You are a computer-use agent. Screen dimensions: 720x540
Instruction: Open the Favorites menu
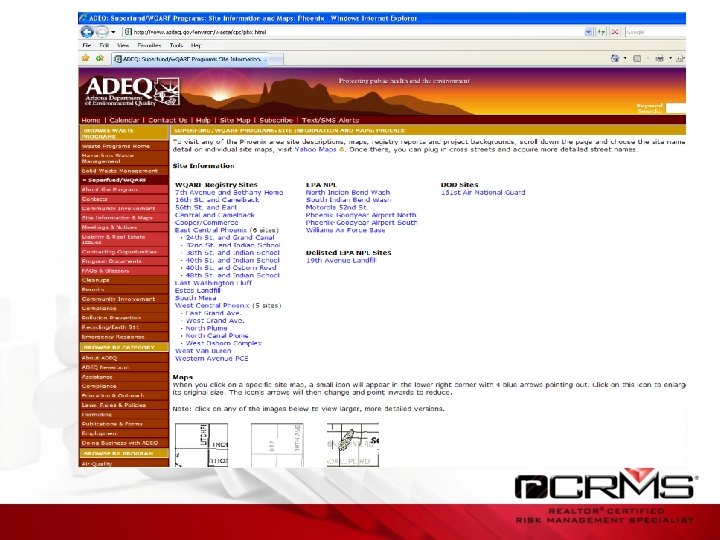(149, 45)
